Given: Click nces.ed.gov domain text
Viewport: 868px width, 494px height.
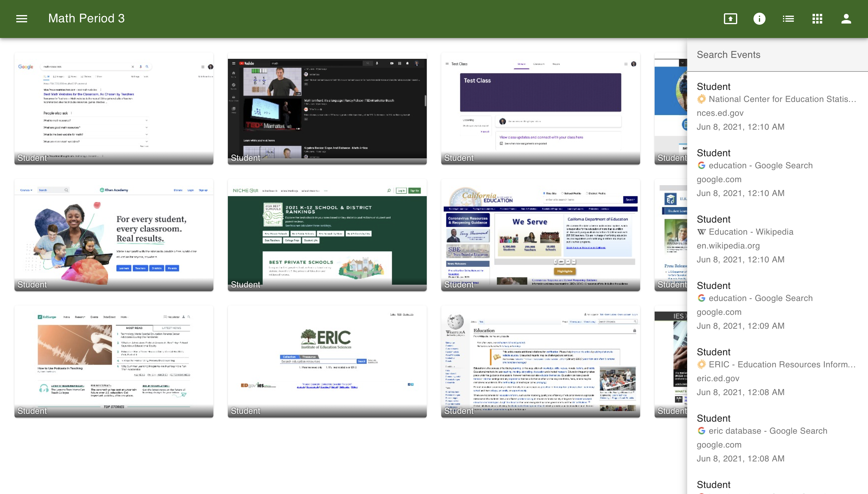Looking at the screenshot, I should [720, 113].
